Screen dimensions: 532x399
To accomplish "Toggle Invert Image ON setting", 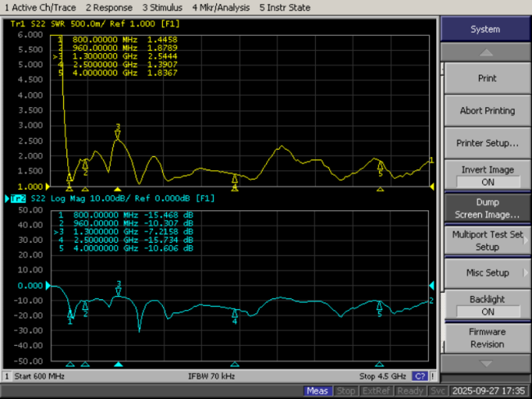I will pyautogui.click(x=487, y=175).
